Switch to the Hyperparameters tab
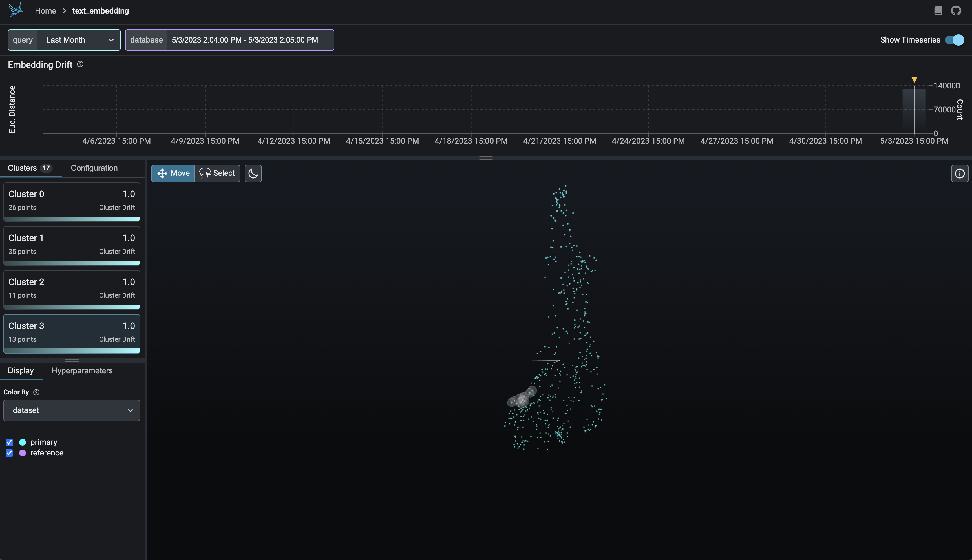Screen dimensions: 972x560 coord(82,370)
